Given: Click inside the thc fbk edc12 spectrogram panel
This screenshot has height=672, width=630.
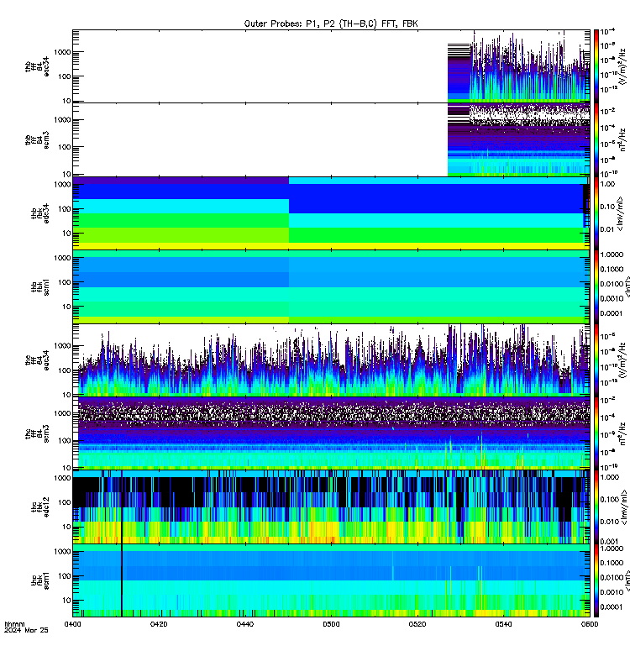Looking at the screenshot, I should pos(331,507).
